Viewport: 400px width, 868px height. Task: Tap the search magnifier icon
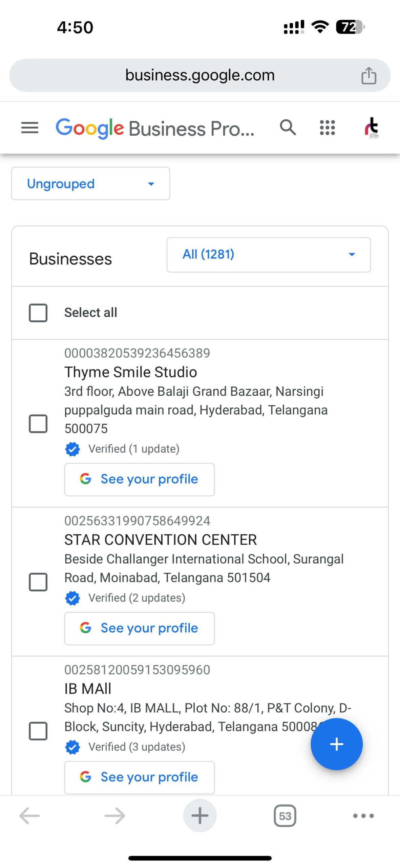point(288,128)
